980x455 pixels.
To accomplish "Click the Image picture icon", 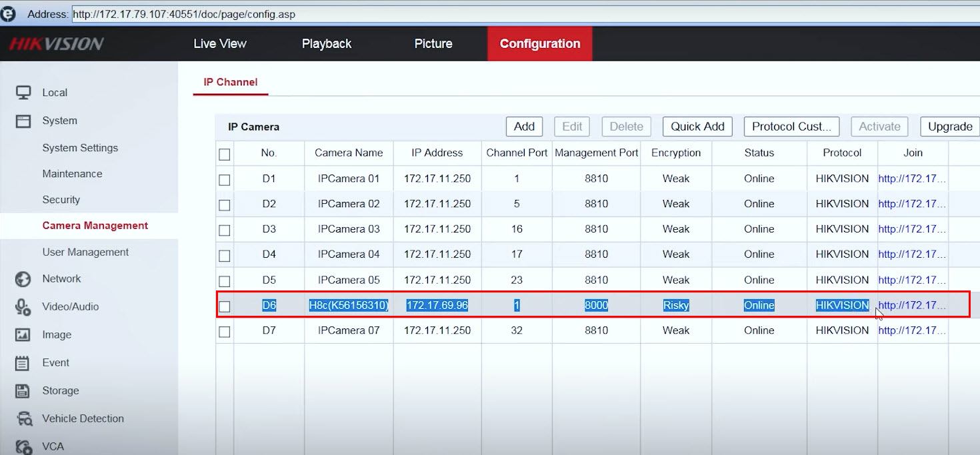I will [23, 335].
